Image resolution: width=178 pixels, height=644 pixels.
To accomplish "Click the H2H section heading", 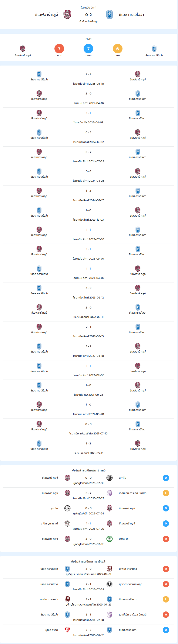I will click(x=88, y=39).
